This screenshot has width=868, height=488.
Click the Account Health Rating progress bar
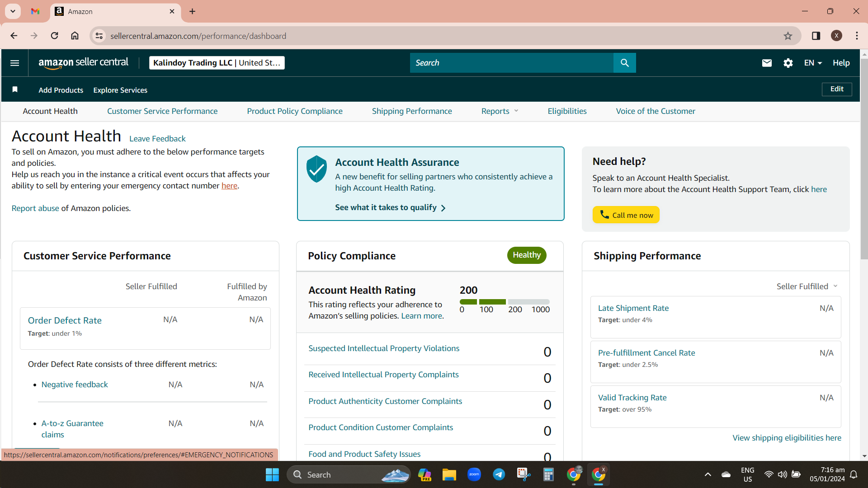pyautogui.click(x=505, y=302)
